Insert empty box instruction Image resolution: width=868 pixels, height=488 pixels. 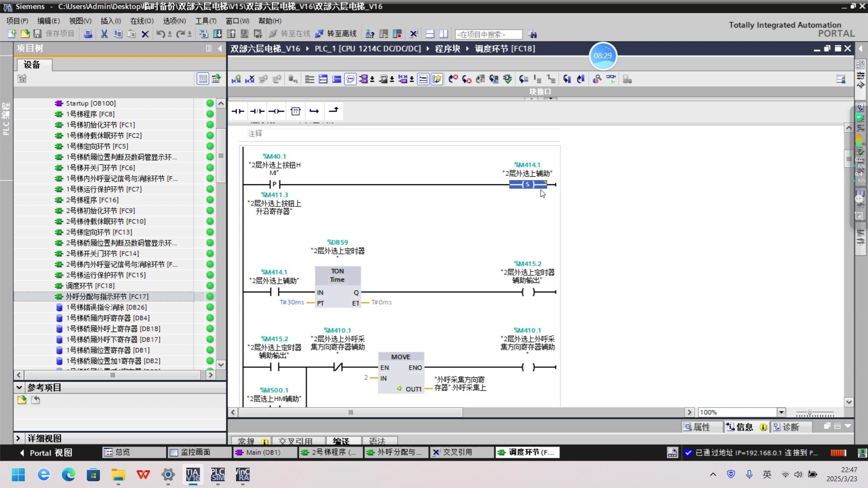coord(295,111)
